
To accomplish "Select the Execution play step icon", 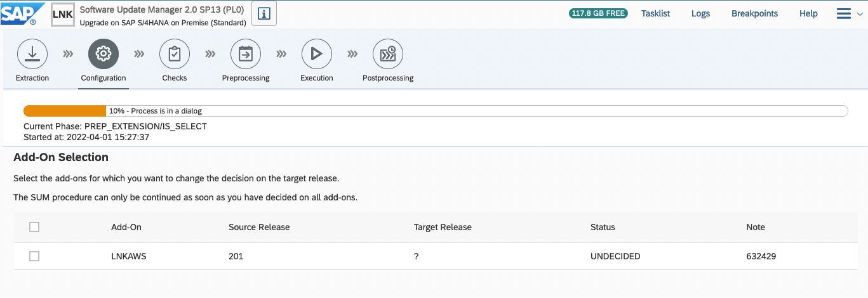I will coord(317,55).
